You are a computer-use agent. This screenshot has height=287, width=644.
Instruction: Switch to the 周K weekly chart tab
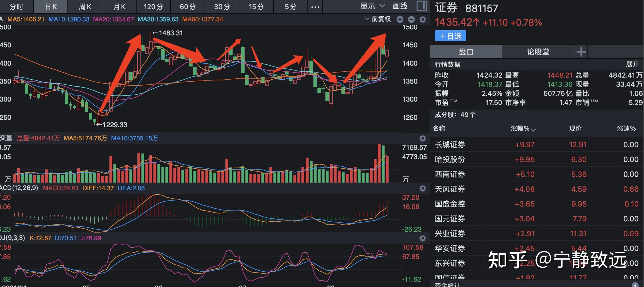(85, 7)
